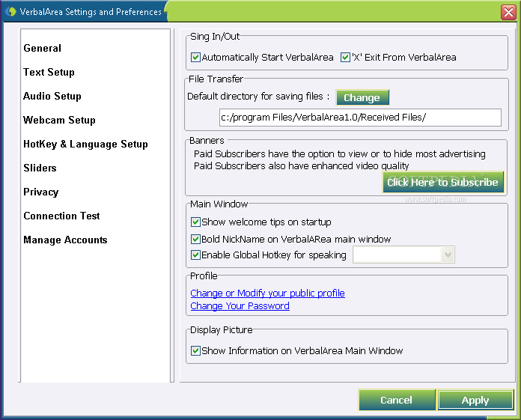Image resolution: width=521 pixels, height=420 pixels.
Task: Uncheck Automatically Start VerbalArea
Action: [195, 57]
